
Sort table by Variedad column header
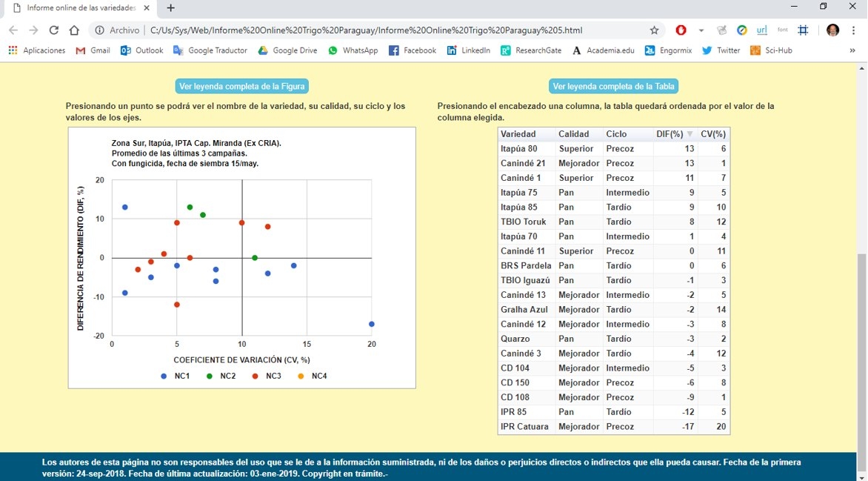[527, 134]
